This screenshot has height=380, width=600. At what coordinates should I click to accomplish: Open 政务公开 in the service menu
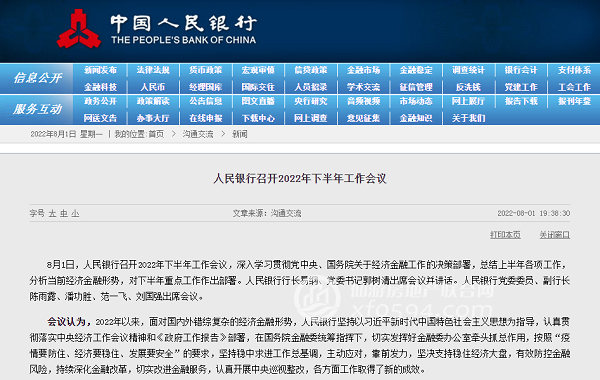coord(100,101)
